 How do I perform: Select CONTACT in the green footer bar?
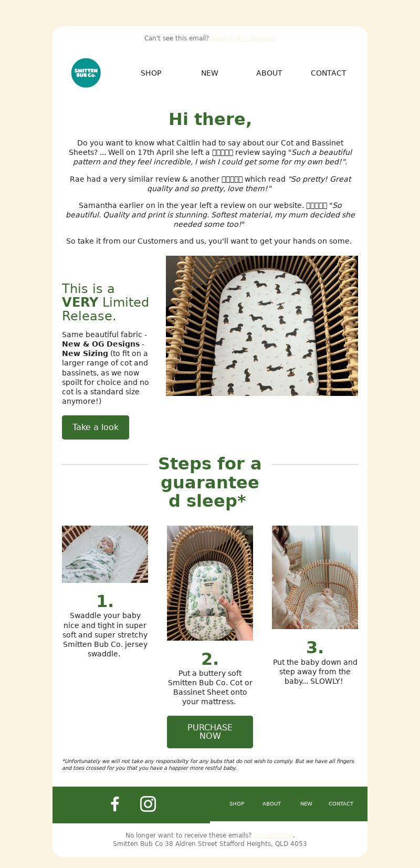341,804
